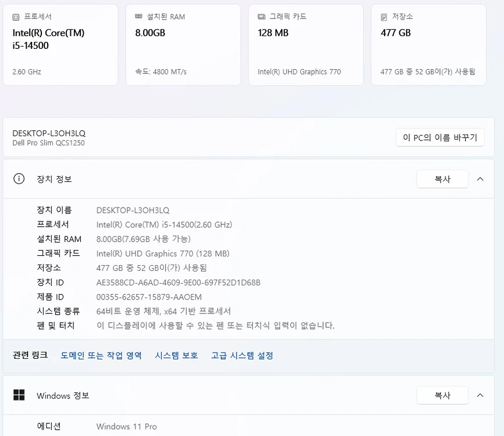Click the 설치된 RAM label in device info list

(x=59, y=239)
